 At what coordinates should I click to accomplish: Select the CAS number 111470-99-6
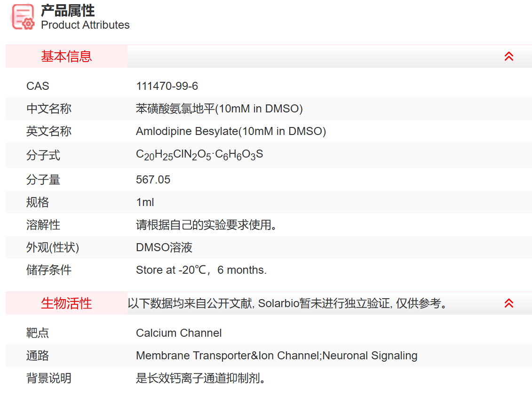(x=167, y=86)
